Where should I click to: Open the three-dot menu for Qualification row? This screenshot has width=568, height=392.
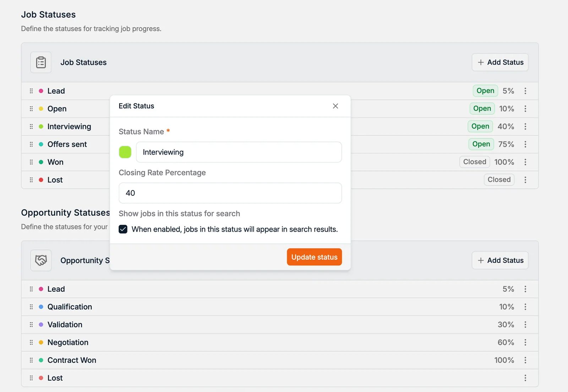(525, 307)
